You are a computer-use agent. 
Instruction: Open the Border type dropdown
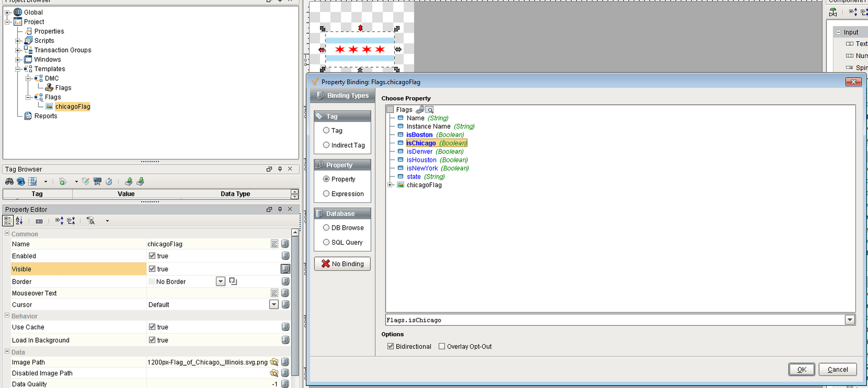[x=220, y=281]
